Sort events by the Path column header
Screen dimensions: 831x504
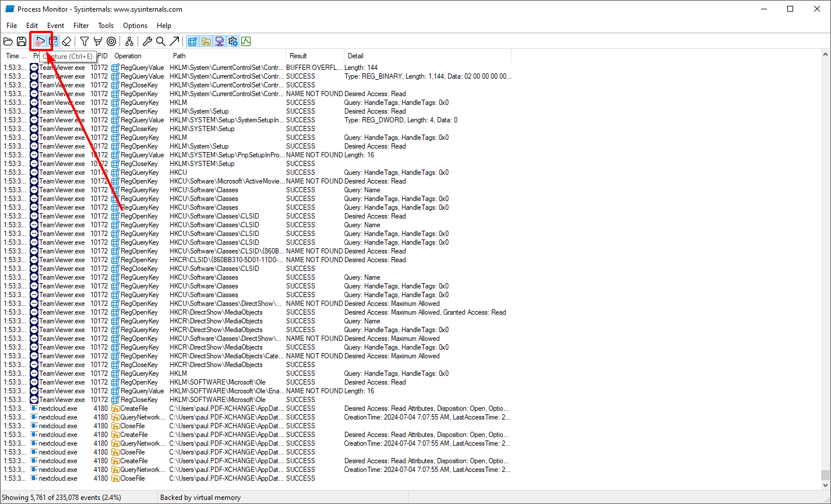[178, 55]
